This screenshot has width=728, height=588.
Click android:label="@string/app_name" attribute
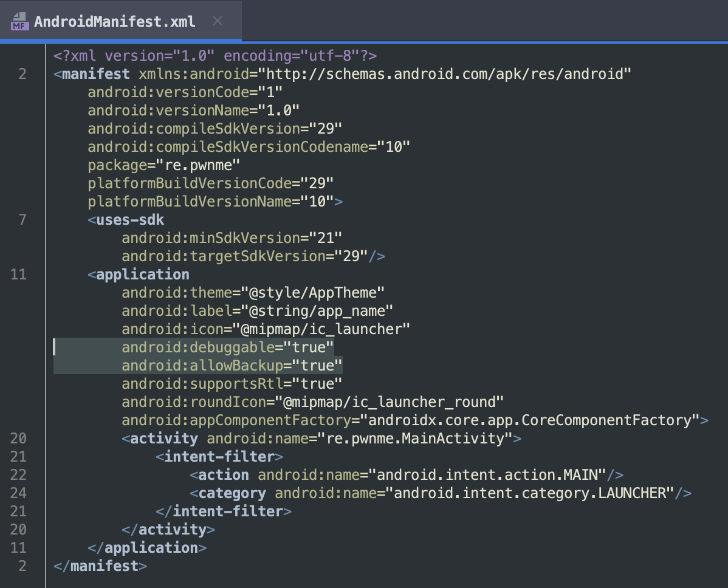tap(257, 311)
